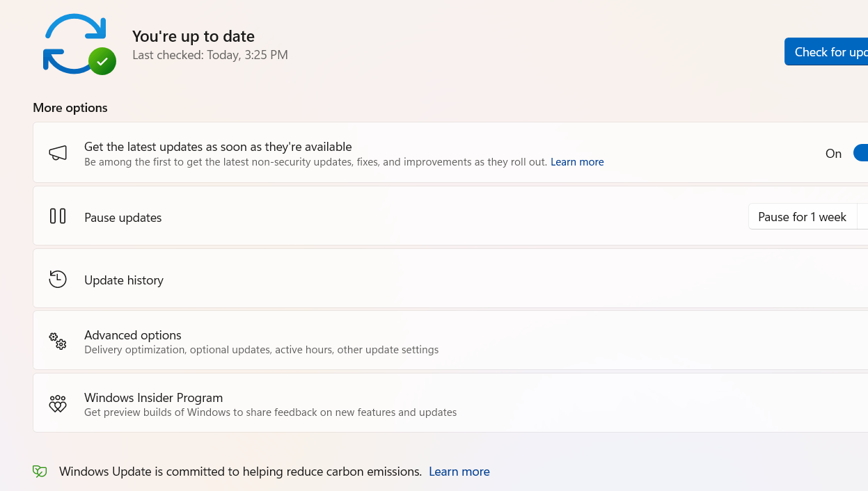Click the blue sync arrows update icon
This screenshot has width=868, height=491.
tap(75, 44)
